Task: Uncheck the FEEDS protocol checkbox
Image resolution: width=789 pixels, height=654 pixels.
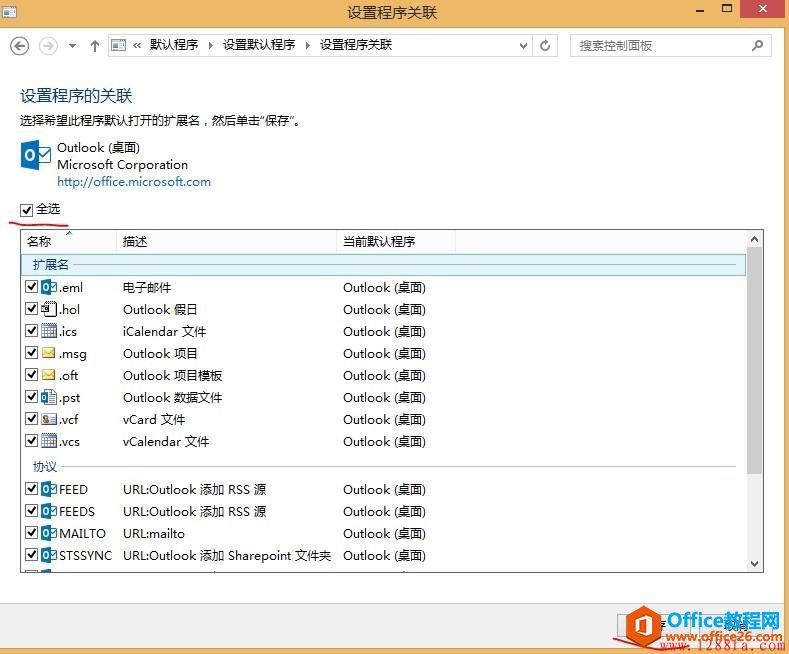Action: pos(31,512)
